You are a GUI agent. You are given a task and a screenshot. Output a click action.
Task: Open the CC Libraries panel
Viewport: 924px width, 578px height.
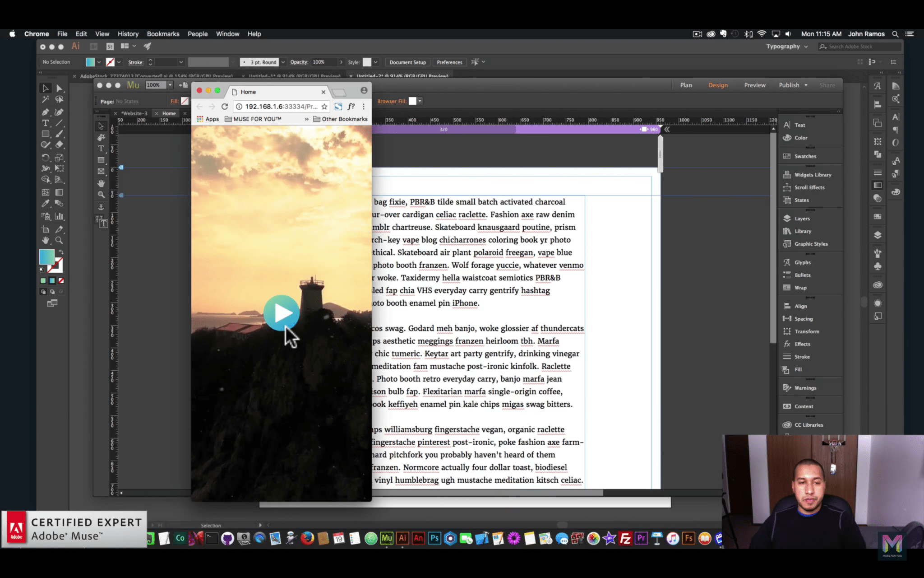[808, 425]
